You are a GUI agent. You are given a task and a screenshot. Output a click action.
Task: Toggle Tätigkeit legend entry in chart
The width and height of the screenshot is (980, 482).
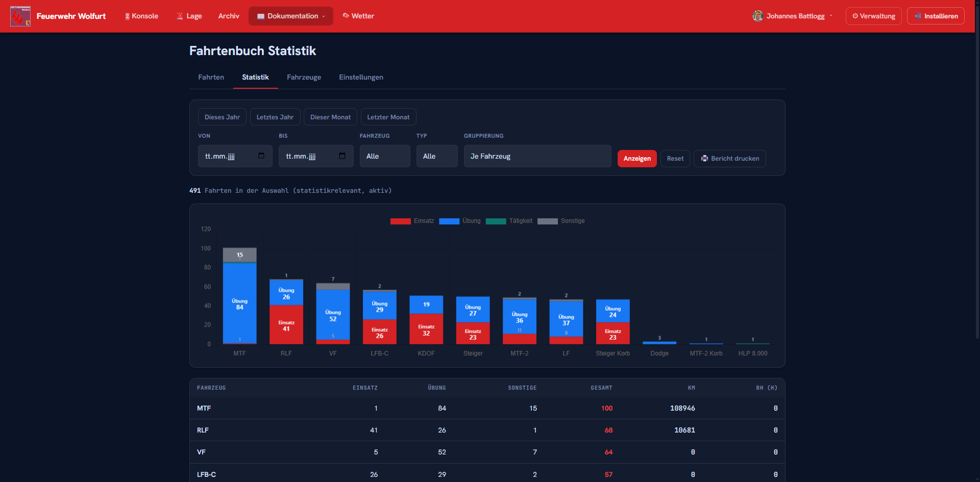pos(509,221)
